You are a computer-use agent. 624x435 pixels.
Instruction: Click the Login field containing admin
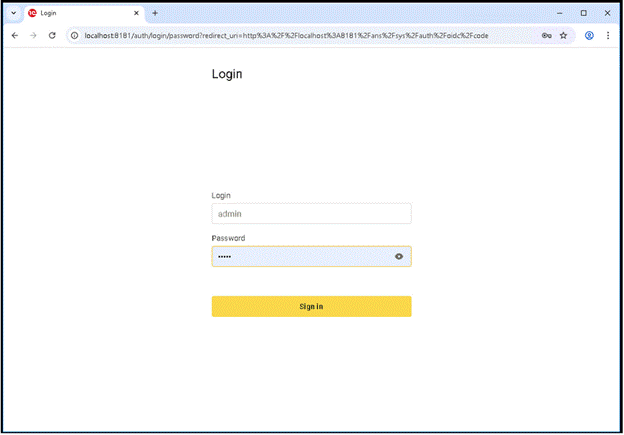(311, 213)
